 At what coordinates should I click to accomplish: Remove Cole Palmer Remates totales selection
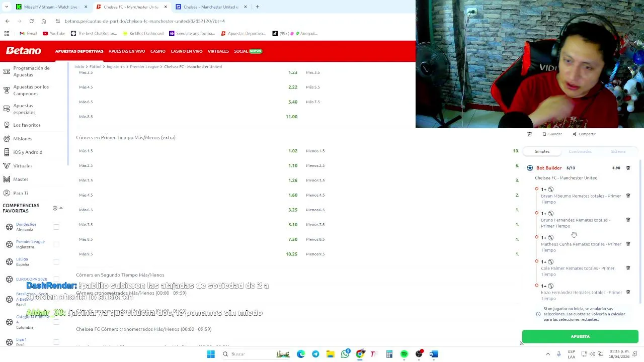(x=628, y=268)
